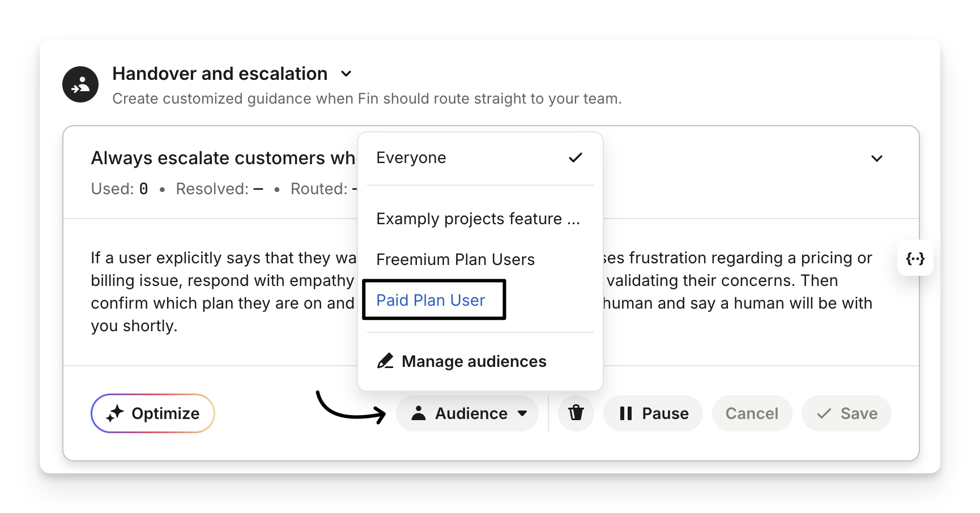Click the curly braces attribute icon
The image size is (980, 513).
pos(915,259)
